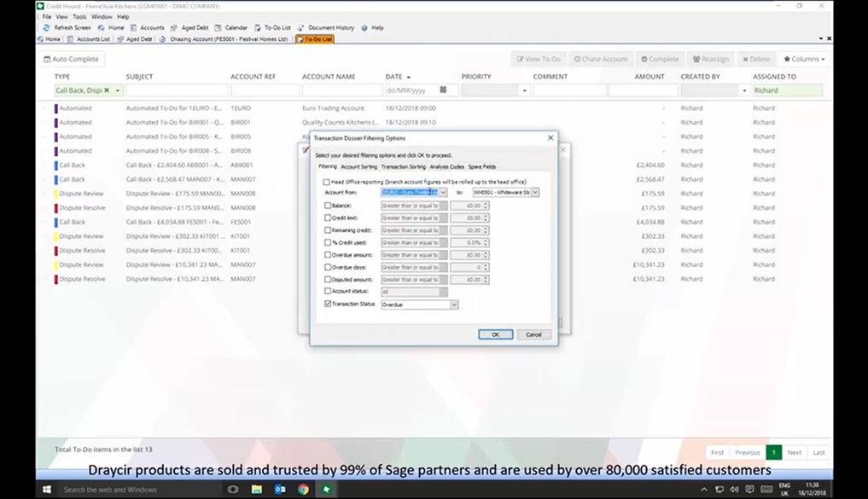Switch to the Accounts List tab
868x499 pixels.
[89, 39]
